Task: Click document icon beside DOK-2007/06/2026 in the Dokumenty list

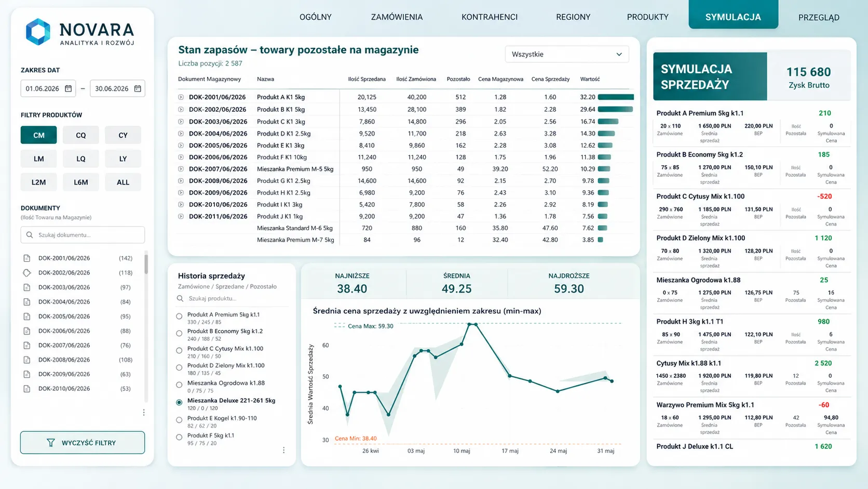Action: 27,346
